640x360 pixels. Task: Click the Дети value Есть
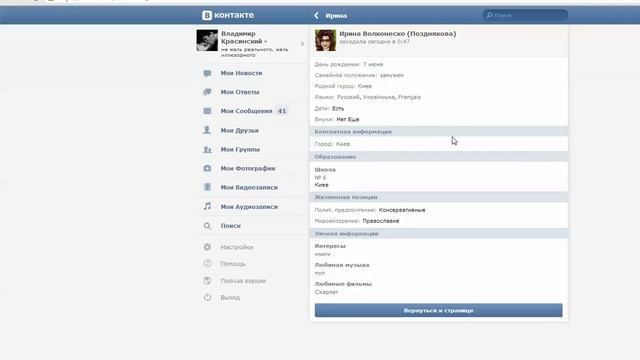[338, 109]
